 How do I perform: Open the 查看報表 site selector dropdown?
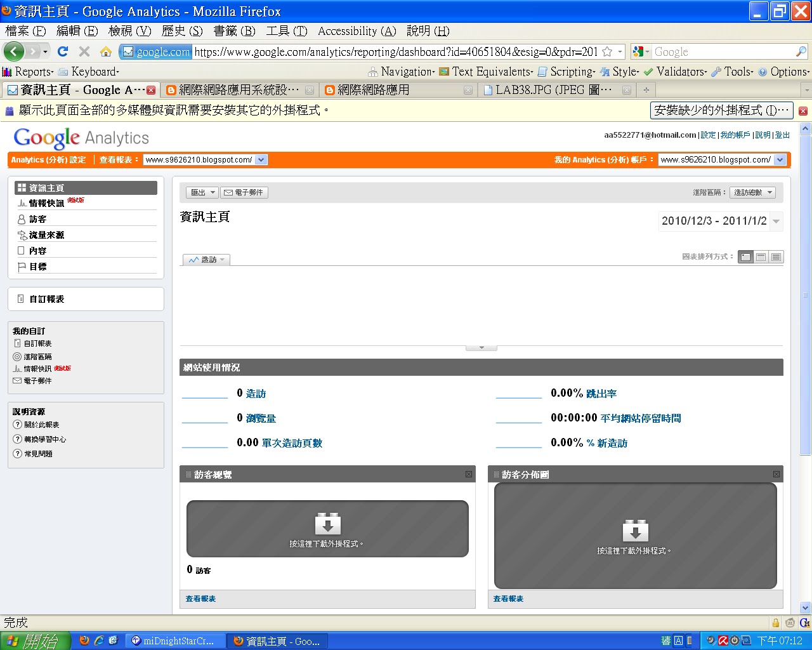click(205, 160)
